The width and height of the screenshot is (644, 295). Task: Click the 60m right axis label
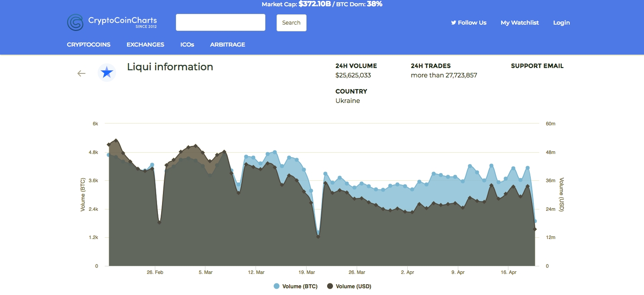(550, 124)
